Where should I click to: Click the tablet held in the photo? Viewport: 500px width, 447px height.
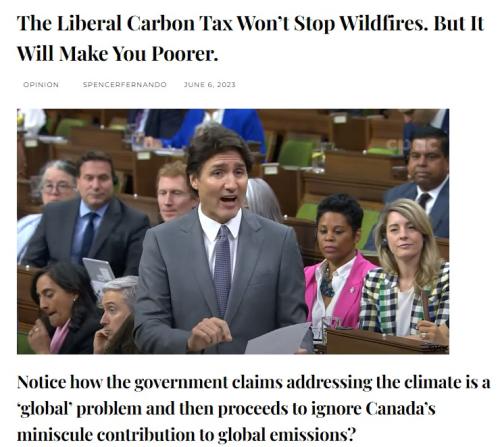[x=99, y=275]
